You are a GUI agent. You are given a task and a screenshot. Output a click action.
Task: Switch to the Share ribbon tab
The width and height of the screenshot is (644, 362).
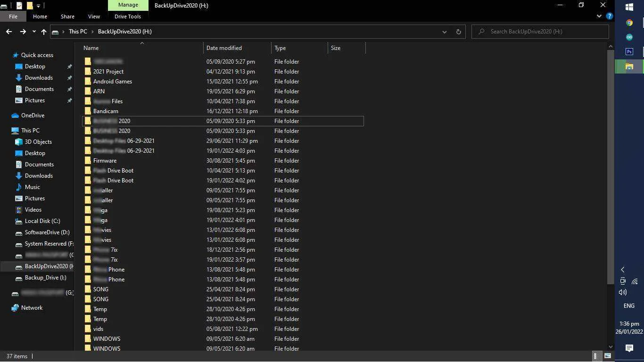click(x=67, y=16)
